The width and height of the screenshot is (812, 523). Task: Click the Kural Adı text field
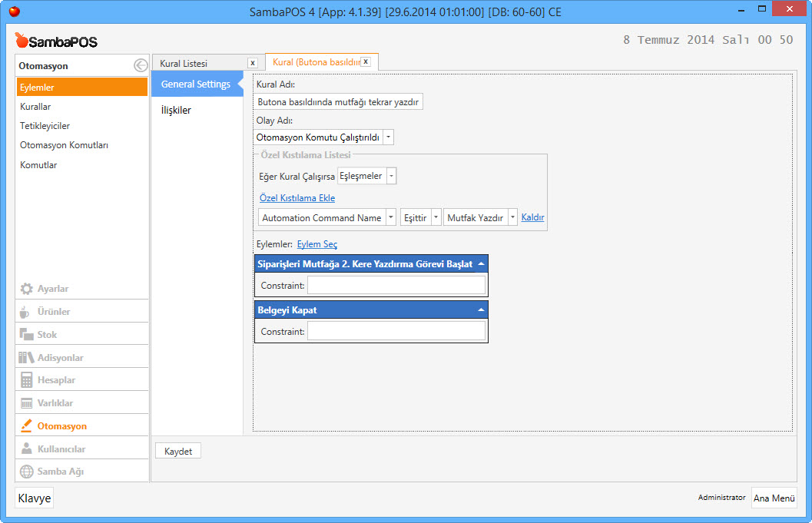338,101
